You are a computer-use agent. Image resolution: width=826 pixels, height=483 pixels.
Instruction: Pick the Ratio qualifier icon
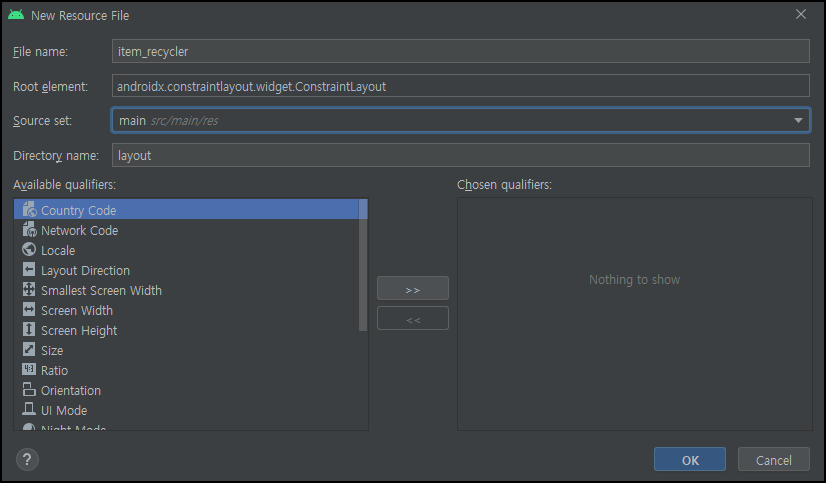[x=29, y=370]
